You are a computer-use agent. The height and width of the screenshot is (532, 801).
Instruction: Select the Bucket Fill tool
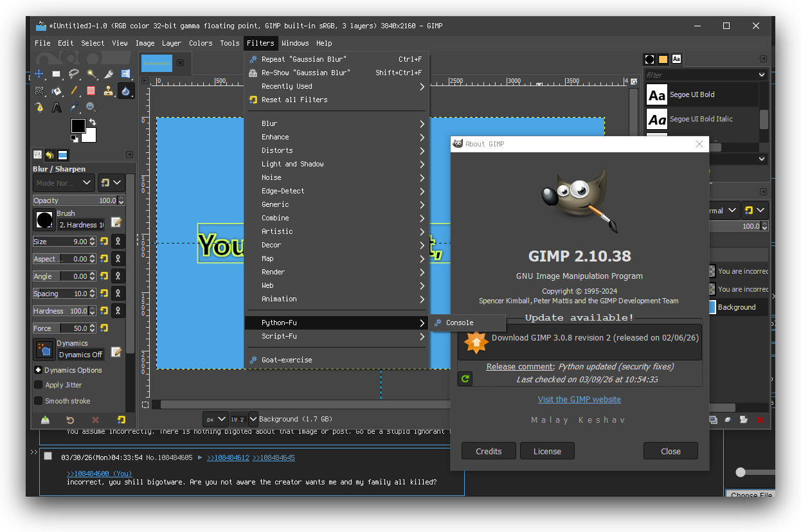click(57, 91)
